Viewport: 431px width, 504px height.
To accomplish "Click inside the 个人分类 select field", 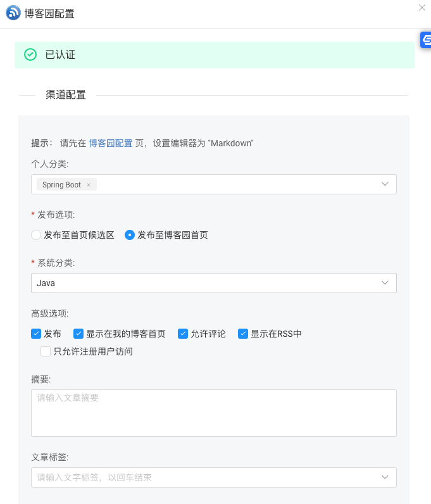I will [x=214, y=184].
